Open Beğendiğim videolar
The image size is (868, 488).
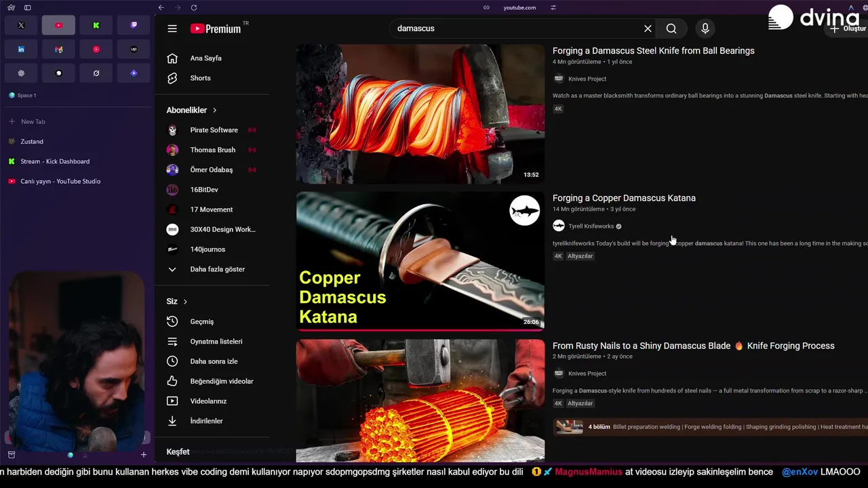coord(212,381)
